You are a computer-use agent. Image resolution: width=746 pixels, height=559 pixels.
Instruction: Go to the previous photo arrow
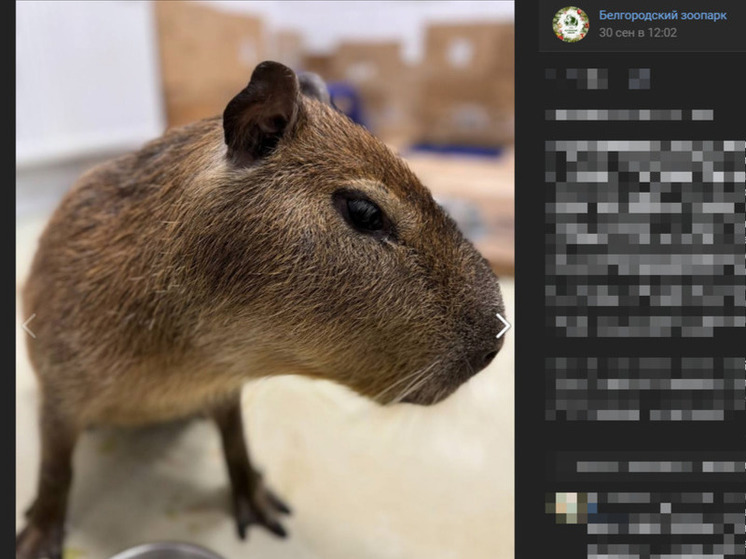tap(29, 326)
